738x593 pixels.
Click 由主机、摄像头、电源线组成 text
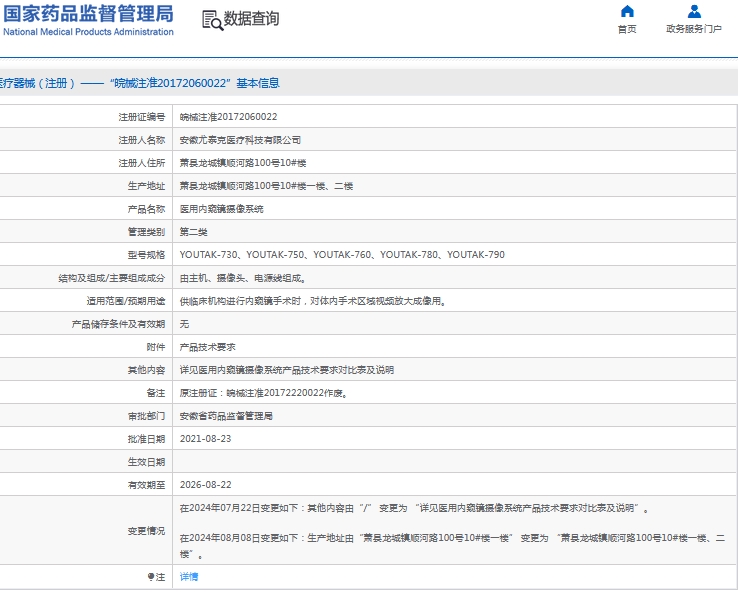coord(242,278)
